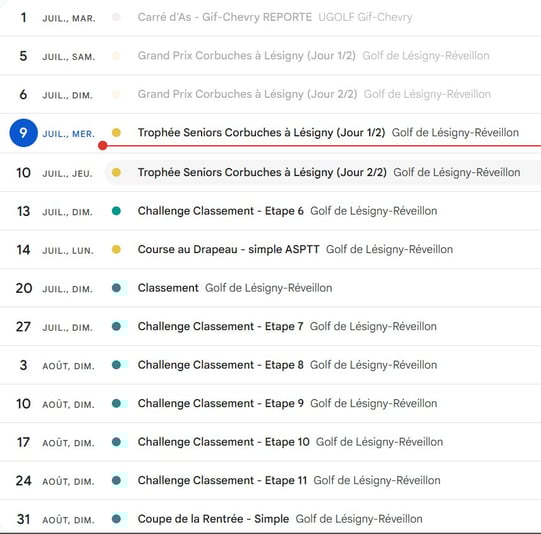This screenshot has width=541, height=534.
Task: Click the color dot for Etape 7
Action: [x=116, y=326]
